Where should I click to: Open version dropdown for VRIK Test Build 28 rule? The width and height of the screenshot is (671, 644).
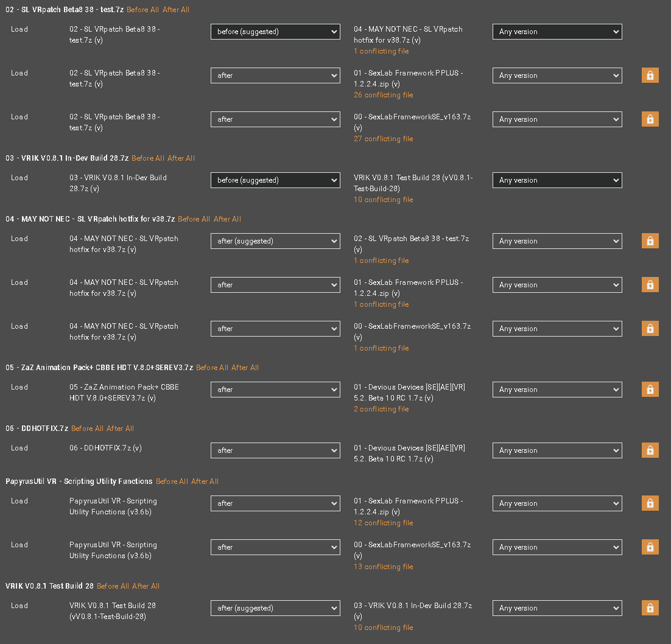(x=557, y=608)
